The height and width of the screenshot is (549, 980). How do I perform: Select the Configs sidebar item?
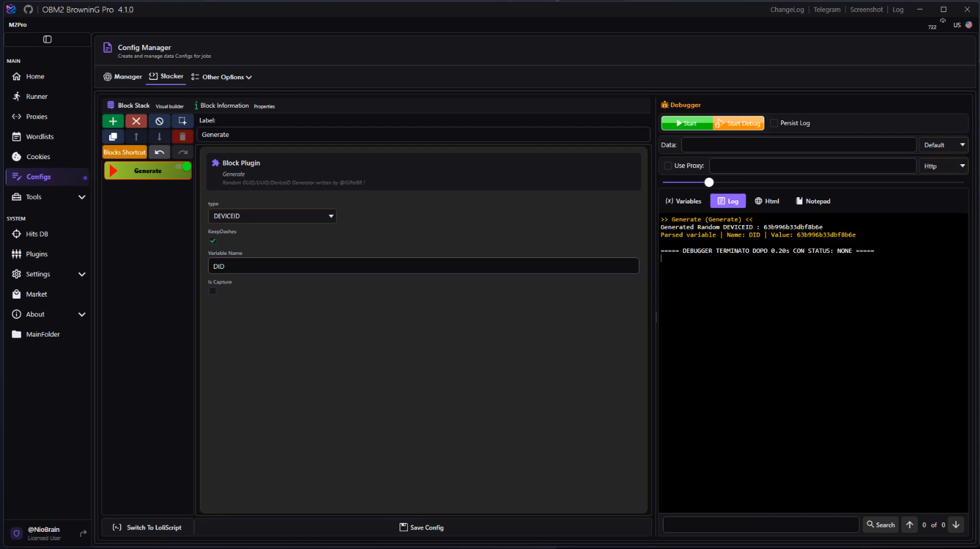coord(47,177)
